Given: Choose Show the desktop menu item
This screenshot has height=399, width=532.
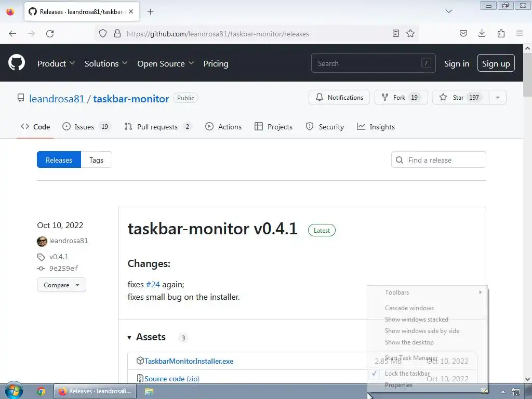Looking at the screenshot, I should (428, 342).
